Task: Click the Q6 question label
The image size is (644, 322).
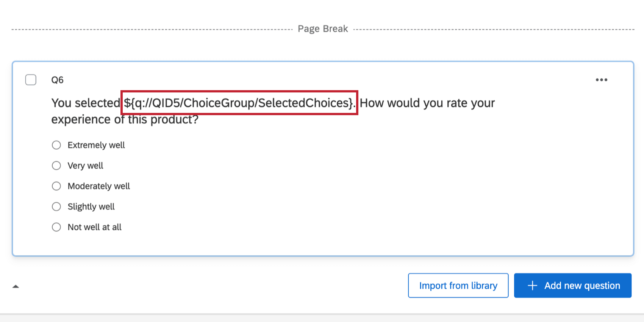Action: tap(57, 80)
